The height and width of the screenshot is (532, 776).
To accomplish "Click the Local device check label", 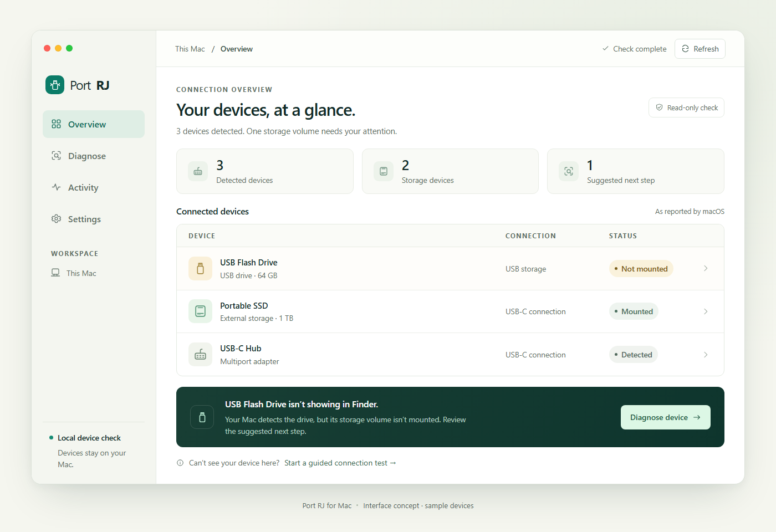I will coord(89,438).
